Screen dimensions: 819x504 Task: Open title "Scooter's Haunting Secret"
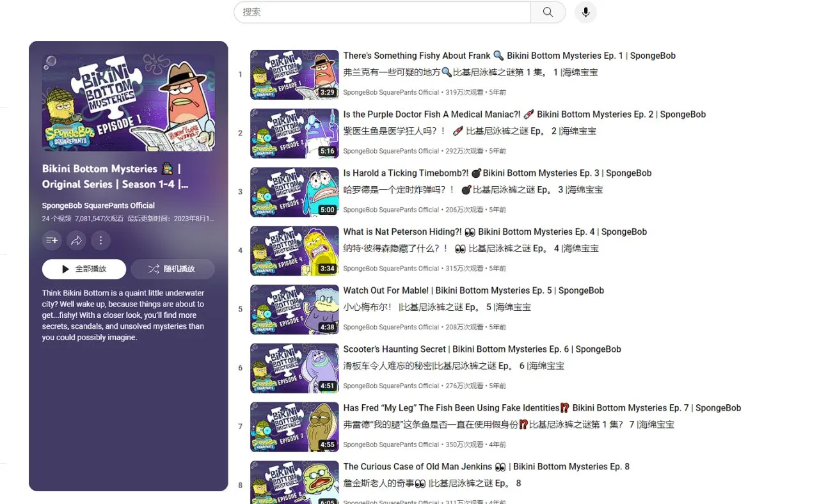click(x=482, y=350)
